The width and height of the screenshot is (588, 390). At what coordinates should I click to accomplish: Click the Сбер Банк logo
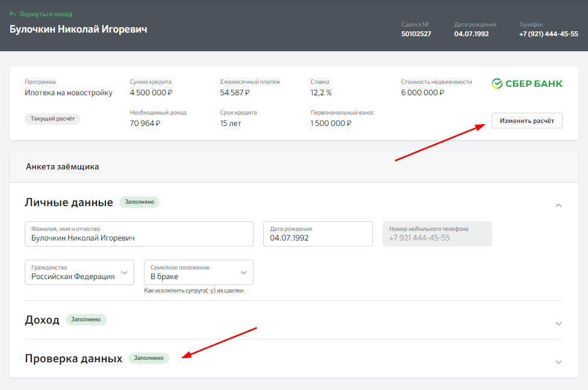tap(527, 84)
